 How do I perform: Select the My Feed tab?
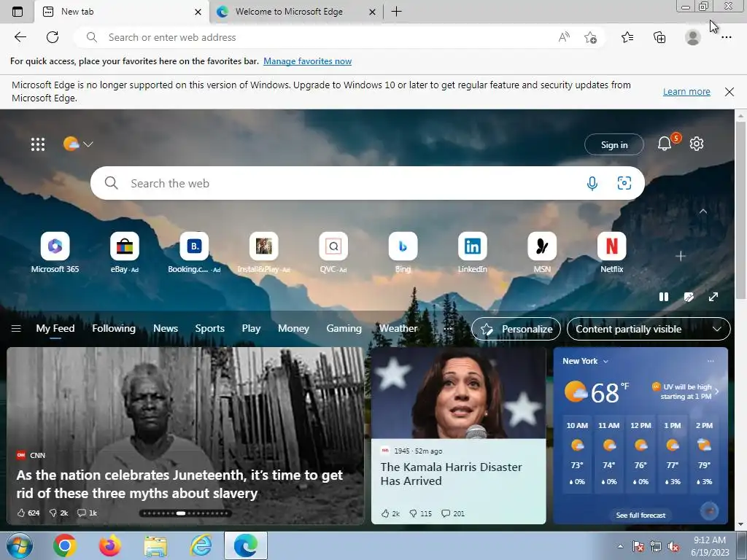point(55,329)
